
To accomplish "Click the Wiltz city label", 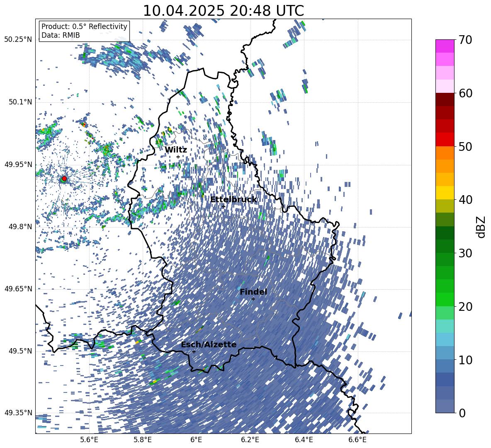I will [176, 150].
